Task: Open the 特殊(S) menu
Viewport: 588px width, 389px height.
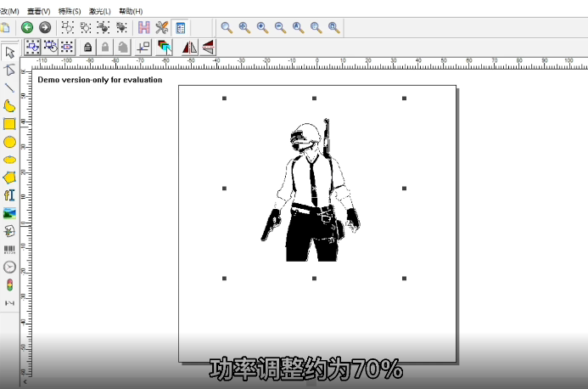Action: point(70,11)
